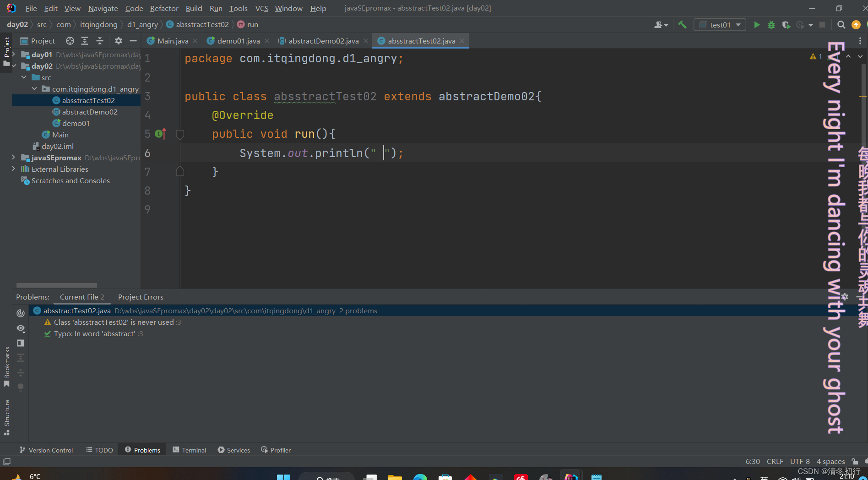Open Profiler tool window

276,450
